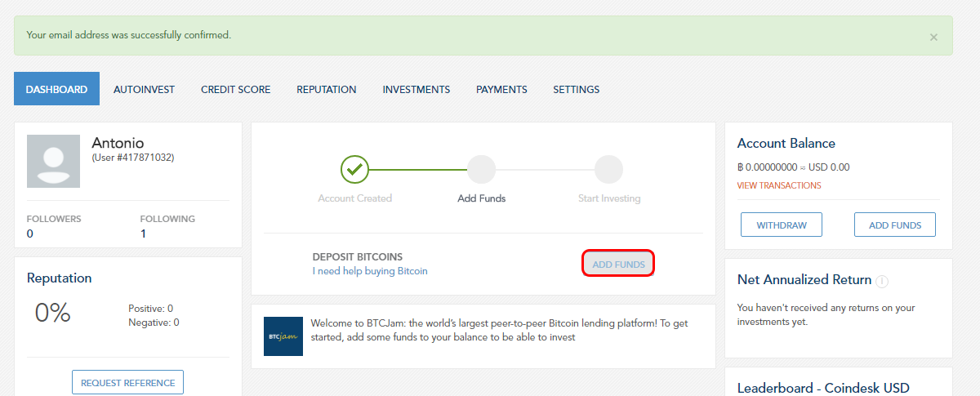Image resolution: width=980 pixels, height=396 pixels.
Task: Go to the Reputation tab
Action: 327,89
